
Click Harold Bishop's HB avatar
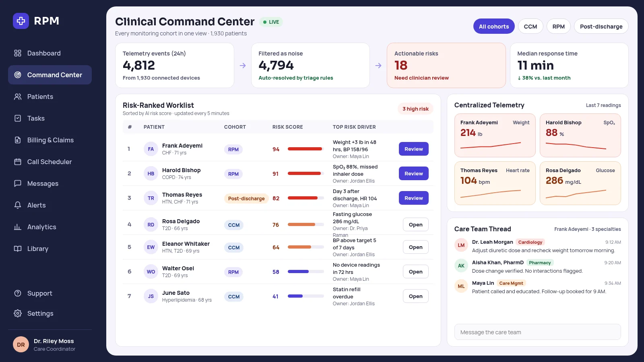(151, 174)
